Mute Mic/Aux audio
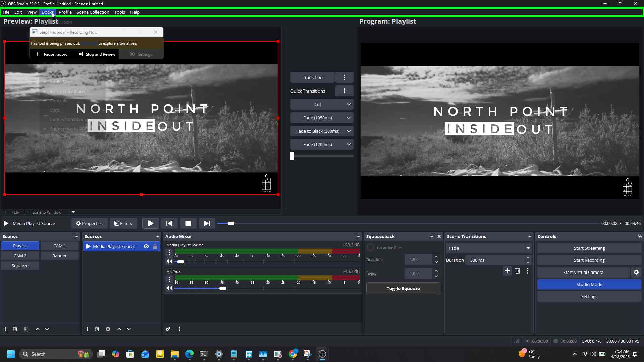The width and height of the screenshot is (644, 362). [x=169, y=288]
